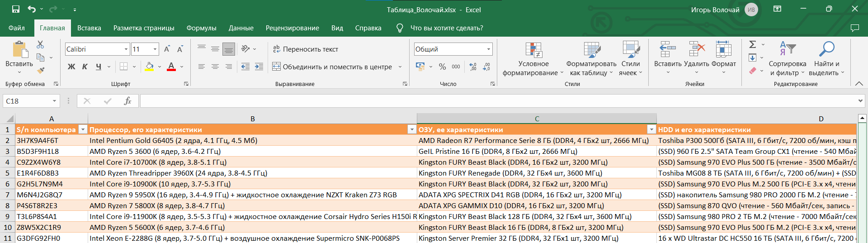Click the Borders icon in the Font group
The width and height of the screenshot is (868, 243).
coord(123,67)
